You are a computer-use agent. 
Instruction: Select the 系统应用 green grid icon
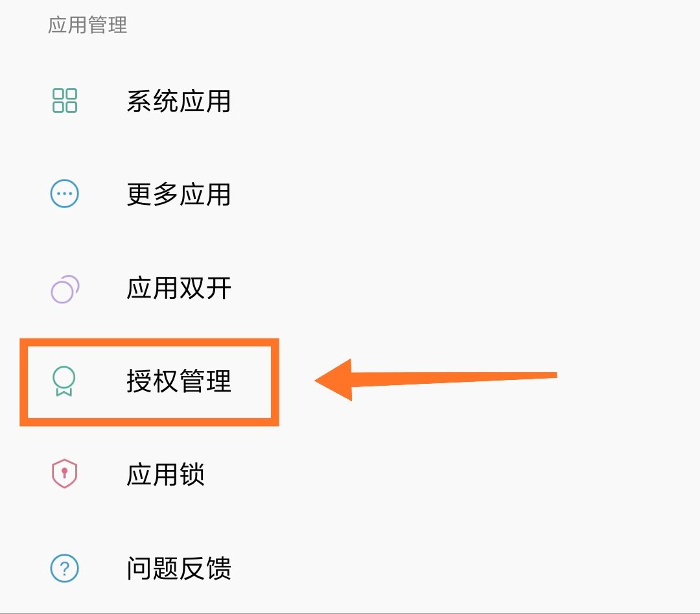point(64,101)
